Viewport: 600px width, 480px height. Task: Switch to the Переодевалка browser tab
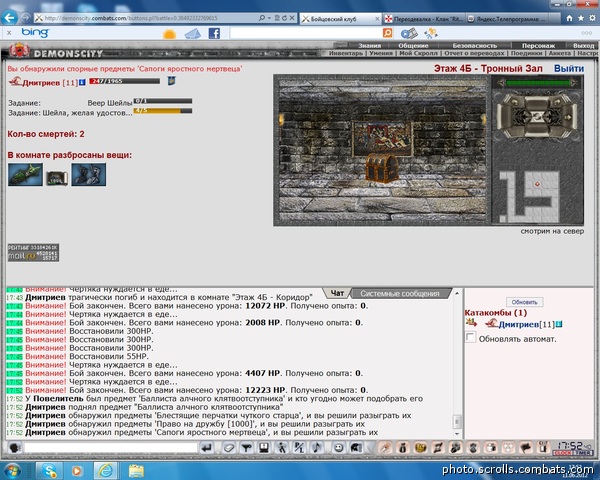(424, 18)
